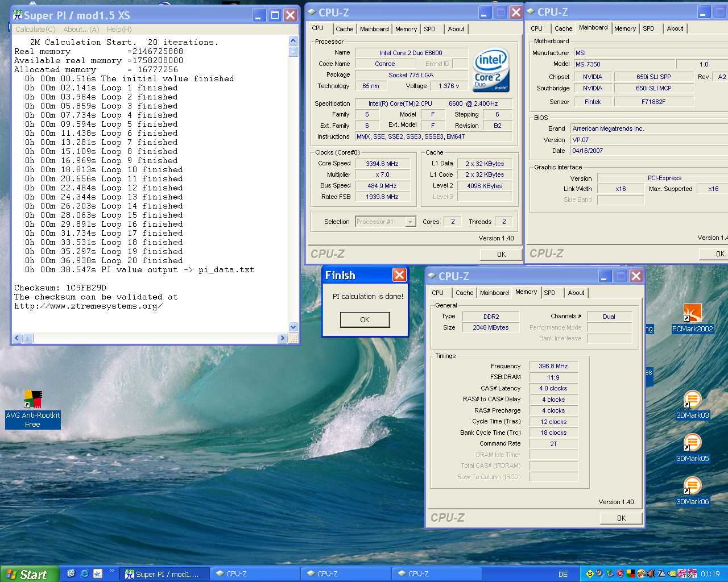Click the MS-7350 model field
This screenshot has width=728, height=582.
623,64
